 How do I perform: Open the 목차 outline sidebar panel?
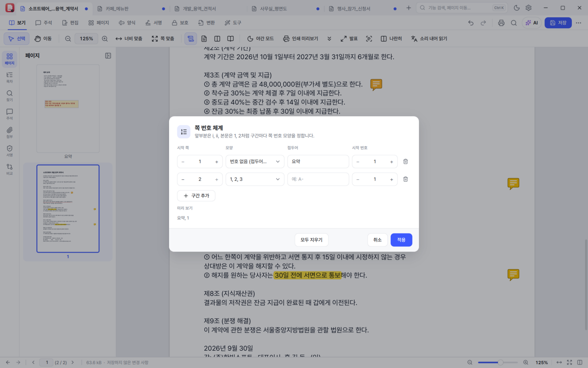coord(10,77)
